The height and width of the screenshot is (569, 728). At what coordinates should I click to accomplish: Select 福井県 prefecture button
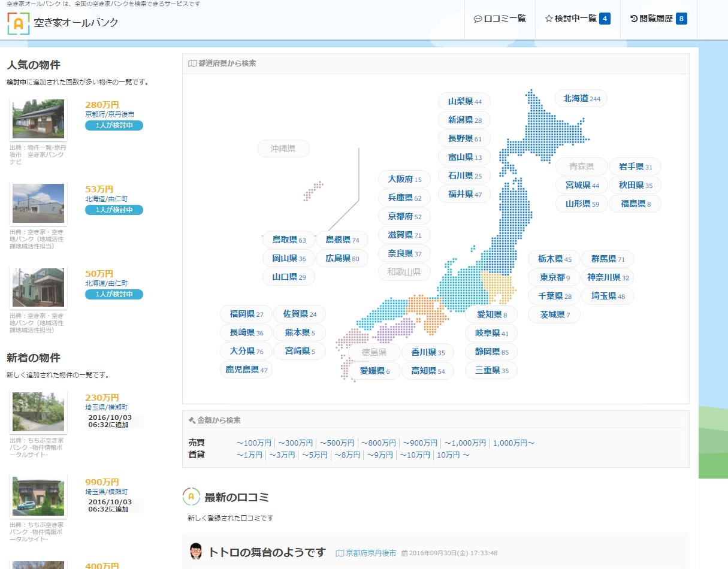(464, 194)
